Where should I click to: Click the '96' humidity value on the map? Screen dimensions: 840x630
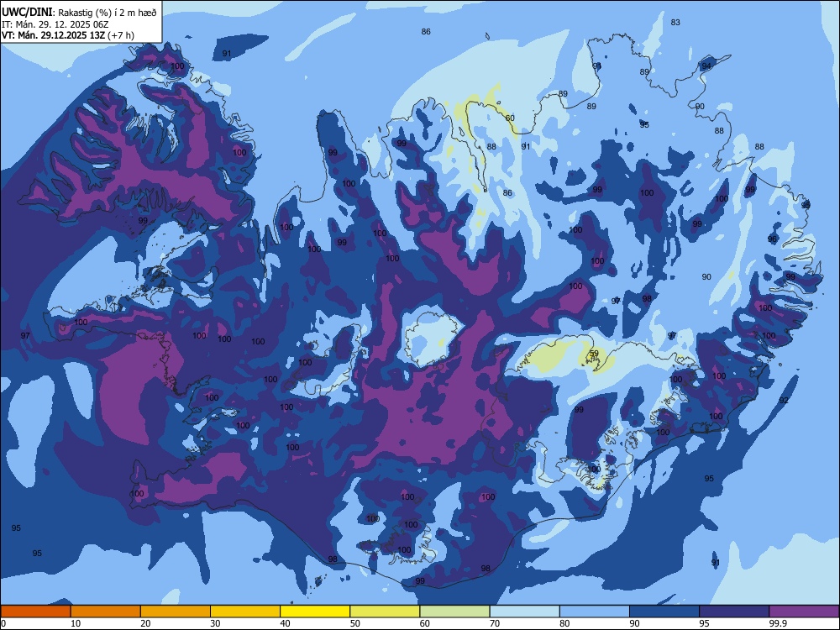772,239
